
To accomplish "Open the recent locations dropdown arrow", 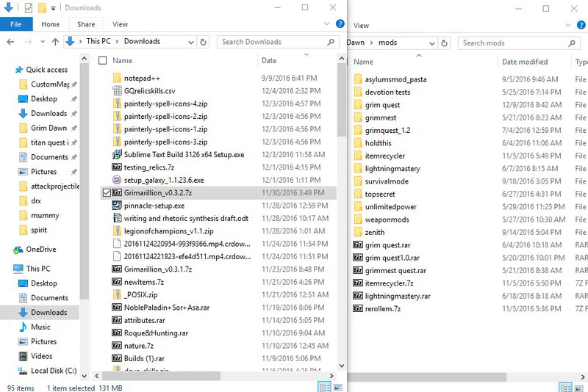I will pos(43,42).
